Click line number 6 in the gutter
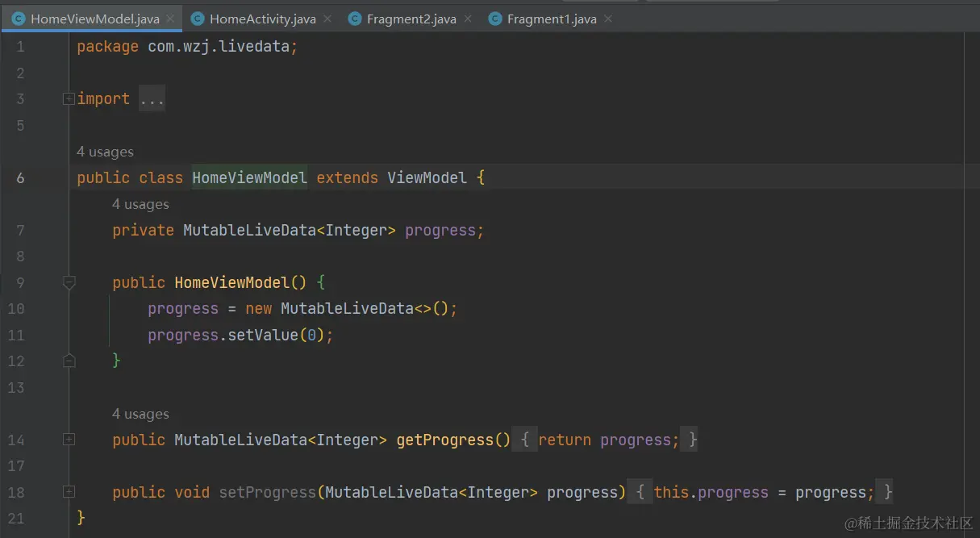980x538 pixels. click(x=20, y=177)
